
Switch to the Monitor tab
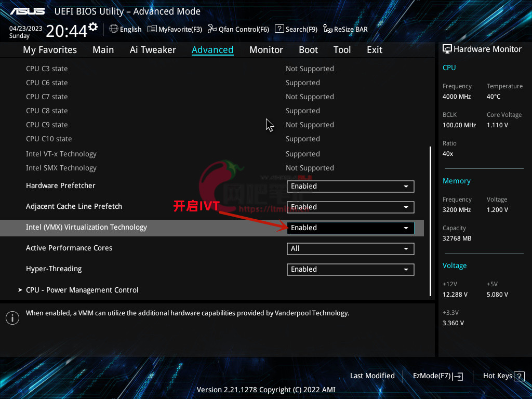pos(266,50)
